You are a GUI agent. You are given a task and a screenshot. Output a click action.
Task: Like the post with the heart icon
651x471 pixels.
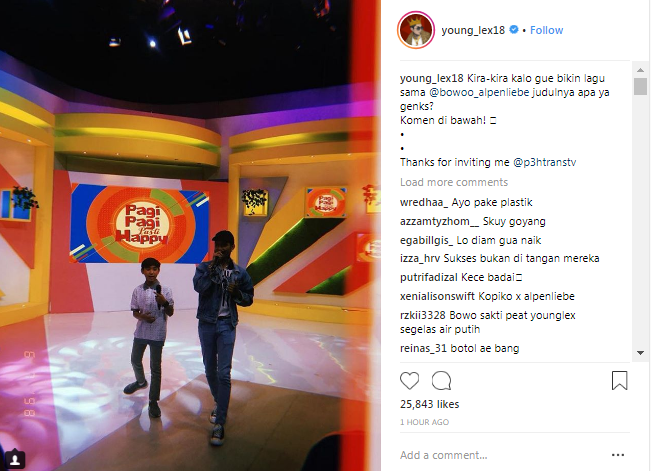[x=409, y=380]
